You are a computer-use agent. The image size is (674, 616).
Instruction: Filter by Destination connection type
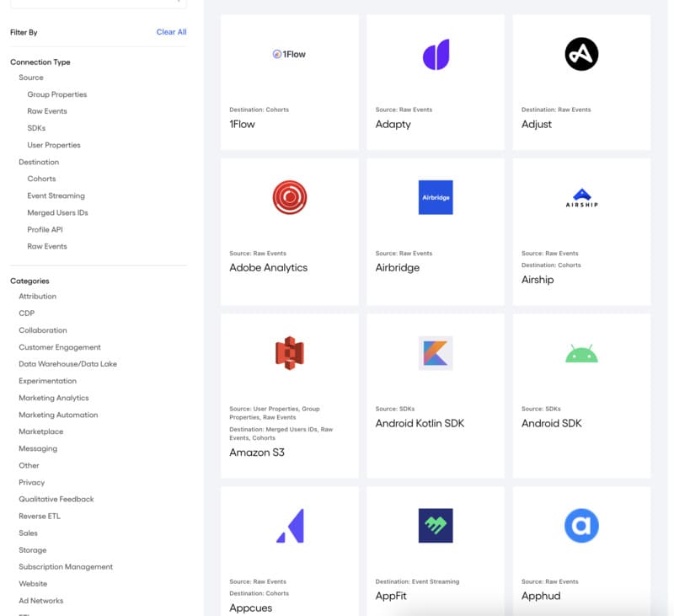(39, 162)
